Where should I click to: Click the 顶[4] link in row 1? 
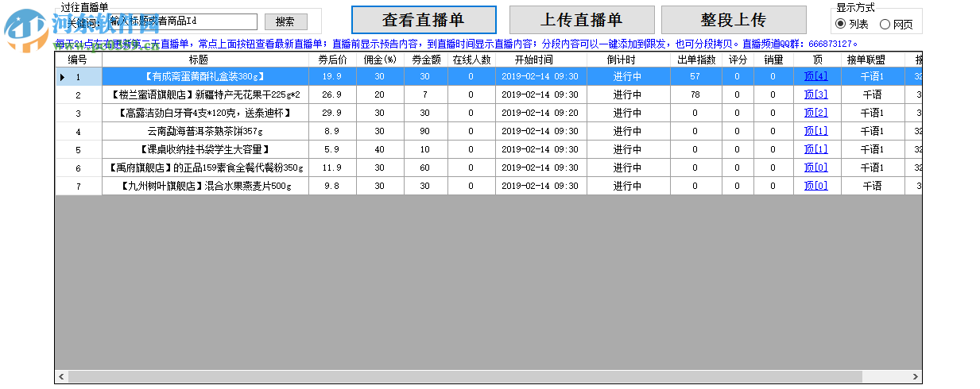(815, 76)
